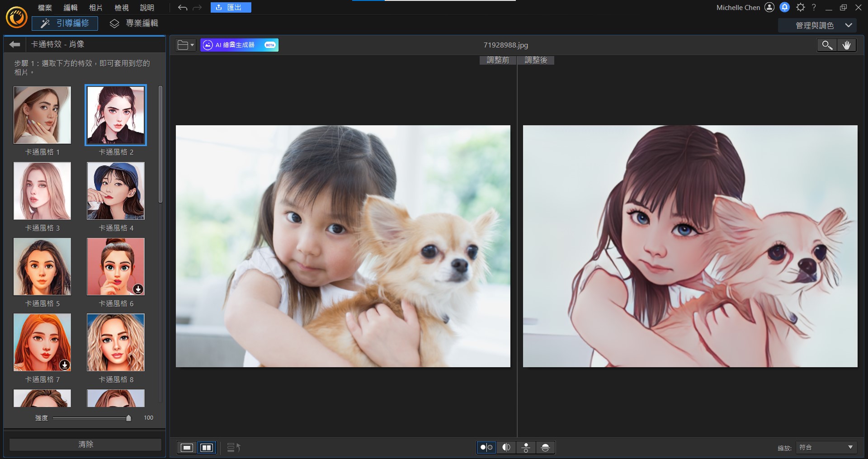Click the question mark help icon
The image size is (868, 459).
coord(814,7)
